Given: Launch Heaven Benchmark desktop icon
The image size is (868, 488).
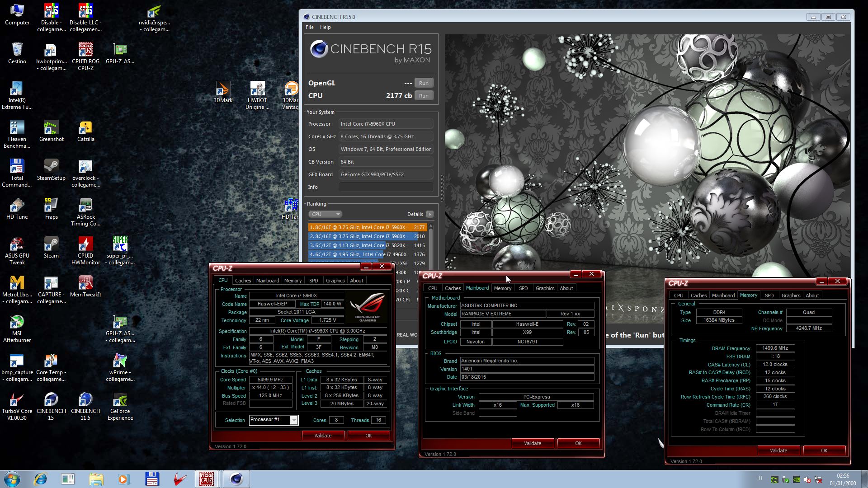Looking at the screenshot, I should [x=17, y=134].
